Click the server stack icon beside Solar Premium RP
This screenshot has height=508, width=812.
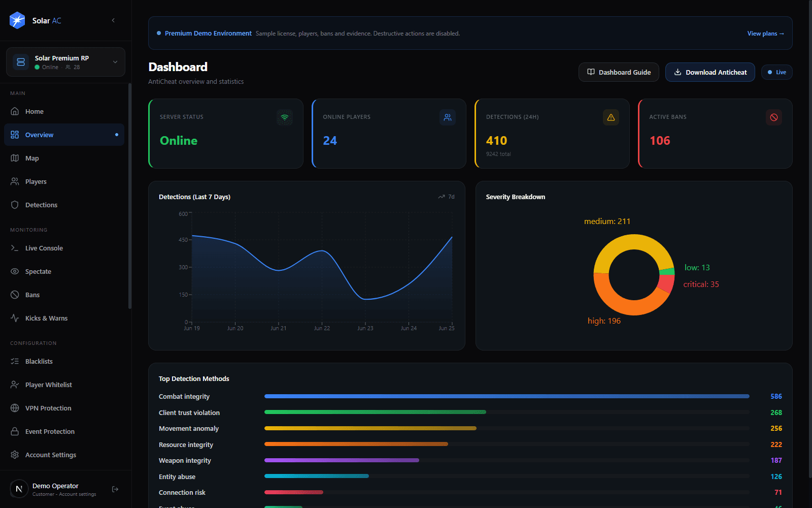[x=21, y=62]
